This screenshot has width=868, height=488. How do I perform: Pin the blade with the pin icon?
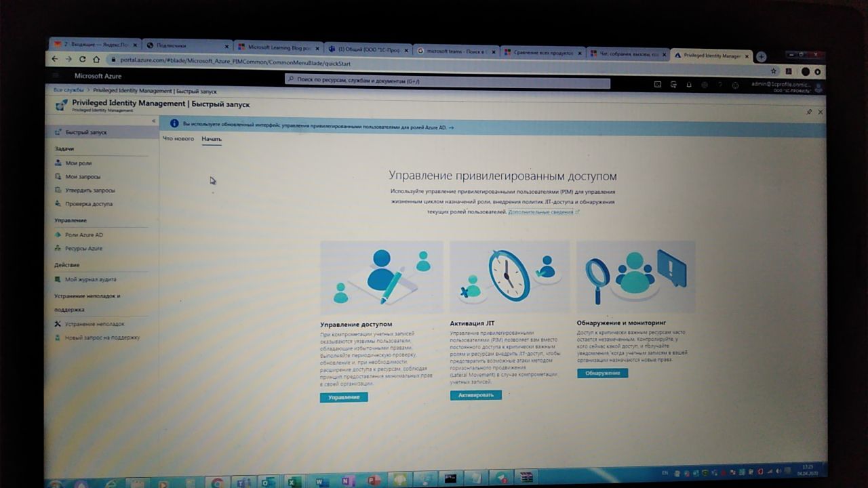808,112
